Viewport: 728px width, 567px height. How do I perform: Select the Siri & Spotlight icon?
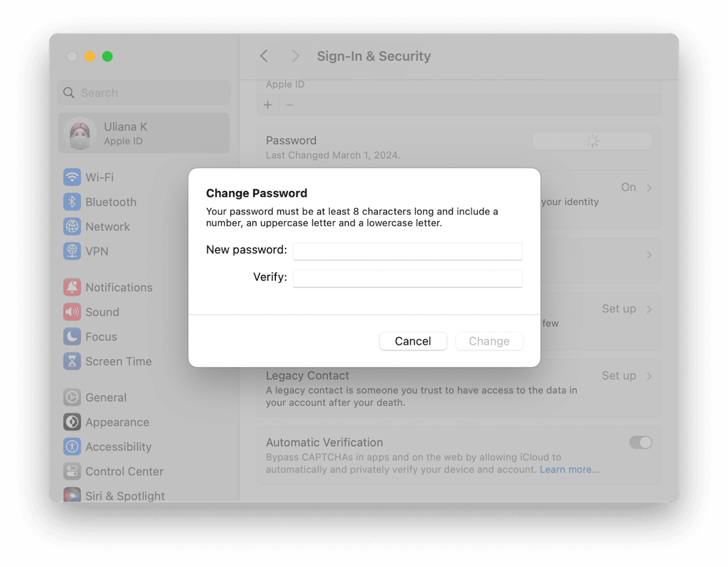coord(72,495)
